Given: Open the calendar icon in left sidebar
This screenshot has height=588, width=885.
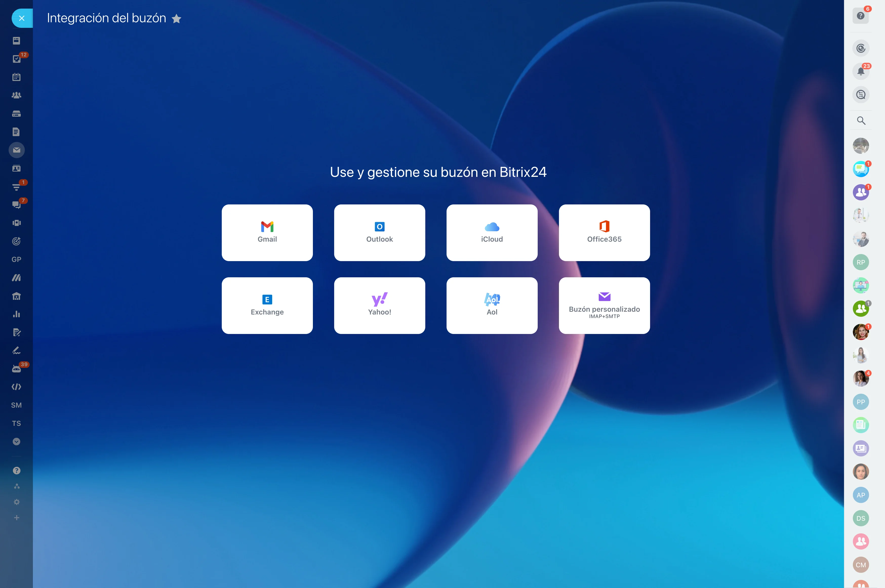Looking at the screenshot, I should 16,77.
